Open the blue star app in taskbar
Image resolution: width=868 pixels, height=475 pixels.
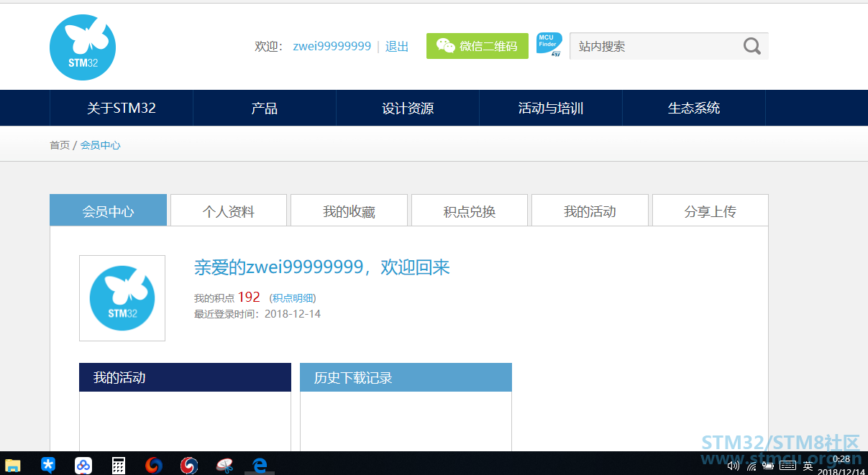(48, 465)
